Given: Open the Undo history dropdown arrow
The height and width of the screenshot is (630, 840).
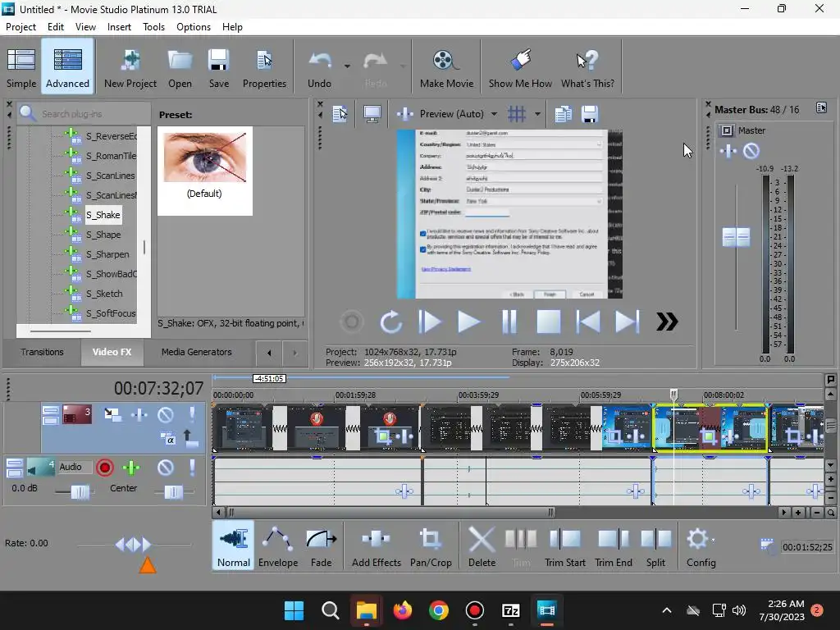Looking at the screenshot, I should (347, 66).
